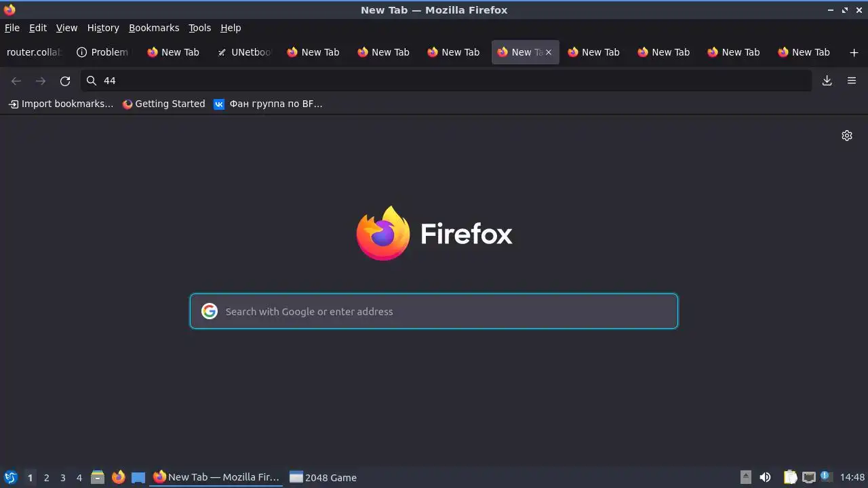
Task: Click the Back navigation arrow
Action: [x=16, y=81]
